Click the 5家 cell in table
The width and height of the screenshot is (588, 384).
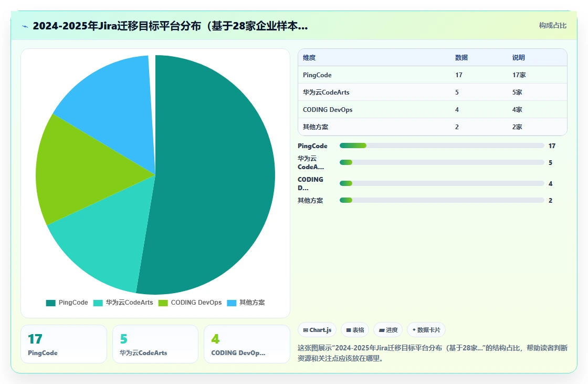(x=517, y=92)
